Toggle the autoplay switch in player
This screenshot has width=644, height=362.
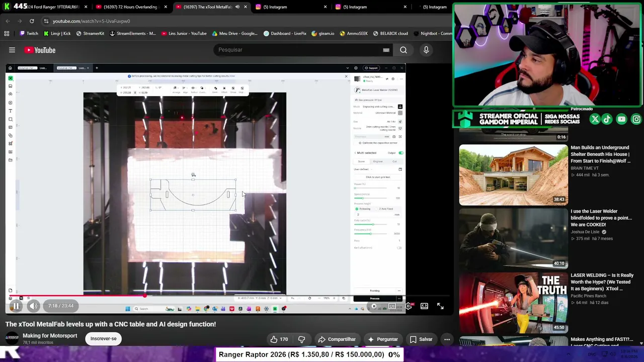coord(374,306)
